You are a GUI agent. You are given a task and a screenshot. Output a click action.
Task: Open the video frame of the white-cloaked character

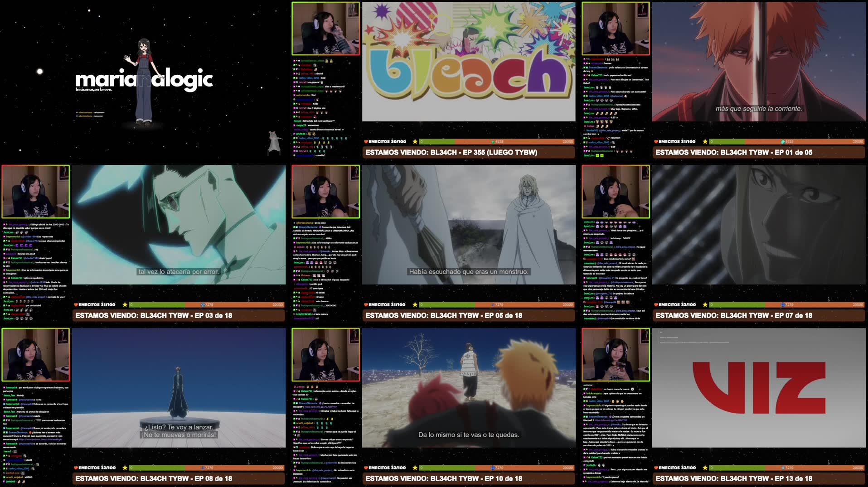click(469, 225)
